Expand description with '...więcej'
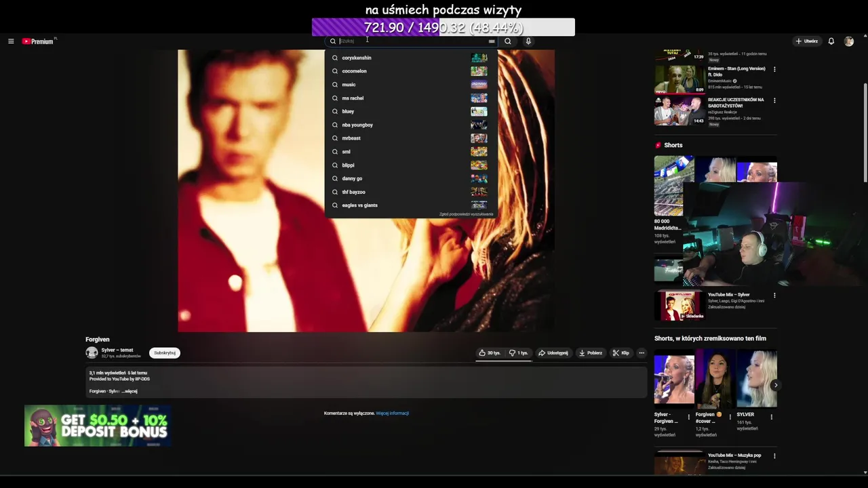 129,391
